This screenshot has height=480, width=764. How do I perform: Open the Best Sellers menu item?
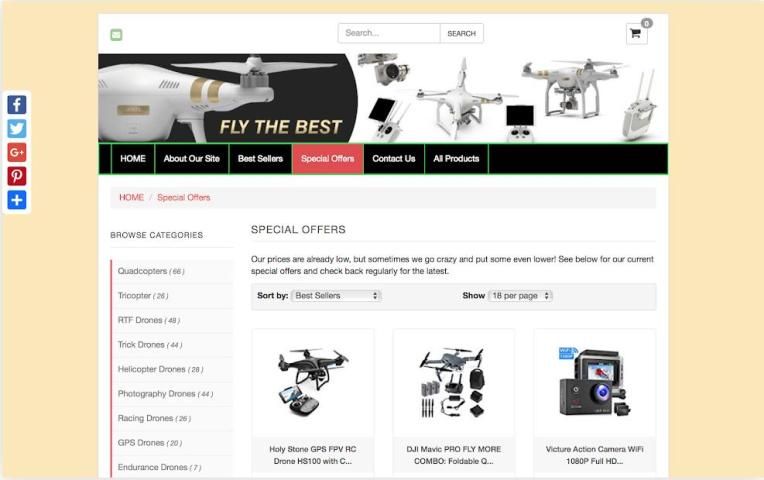tap(260, 159)
